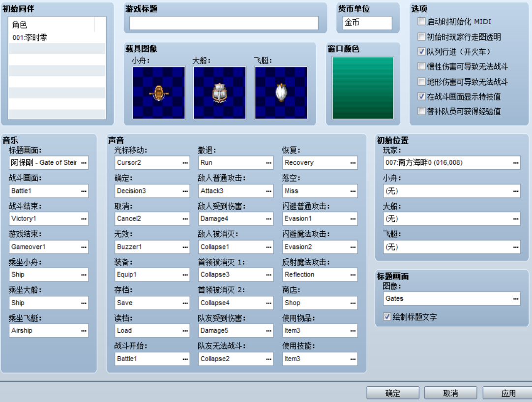Click the Shop sound field under 商店
The height and width of the screenshot is (402, 532).
coord(320,303)
